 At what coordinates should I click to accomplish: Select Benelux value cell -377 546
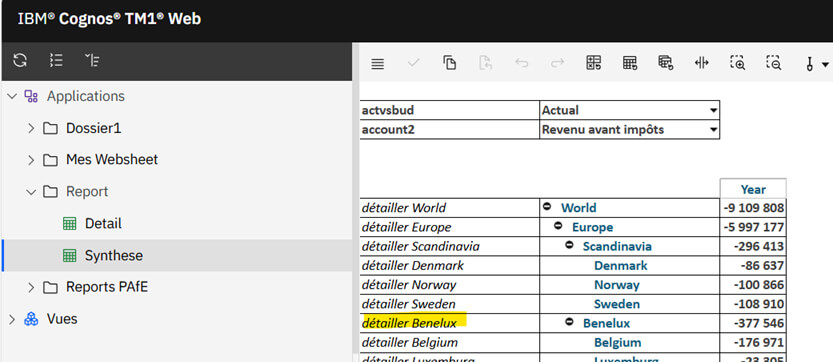pos(753,323)
